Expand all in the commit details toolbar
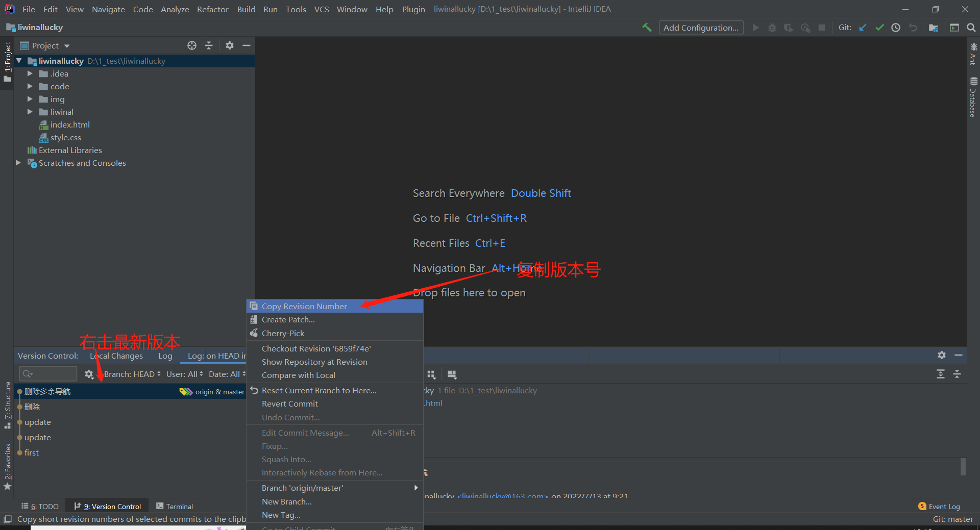The height and width of the screenshot is (530, 980). pos(941,374)
